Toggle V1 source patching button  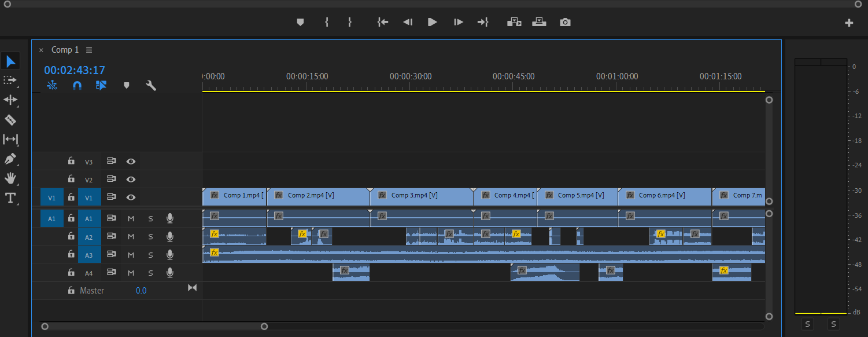tap(51, 197)
